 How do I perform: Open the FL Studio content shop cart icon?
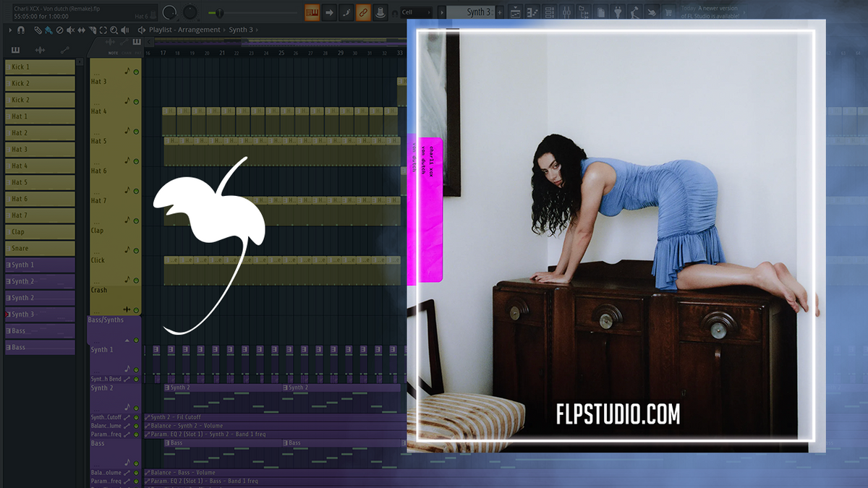click(x=668, y=12)
